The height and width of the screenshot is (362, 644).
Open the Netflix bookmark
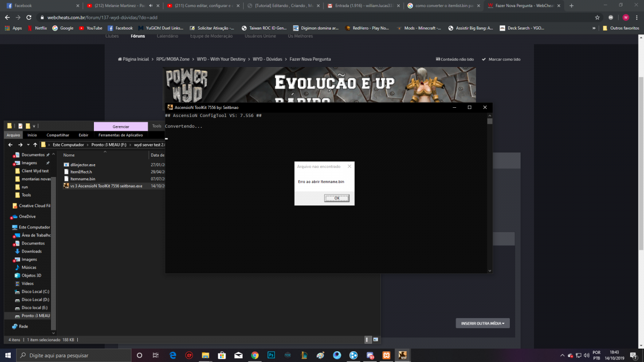[37, 28]
